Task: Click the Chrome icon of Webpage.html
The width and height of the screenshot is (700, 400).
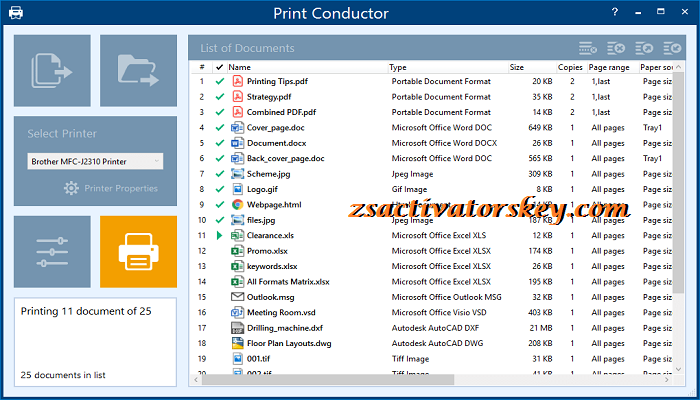Action: [238, 204]
